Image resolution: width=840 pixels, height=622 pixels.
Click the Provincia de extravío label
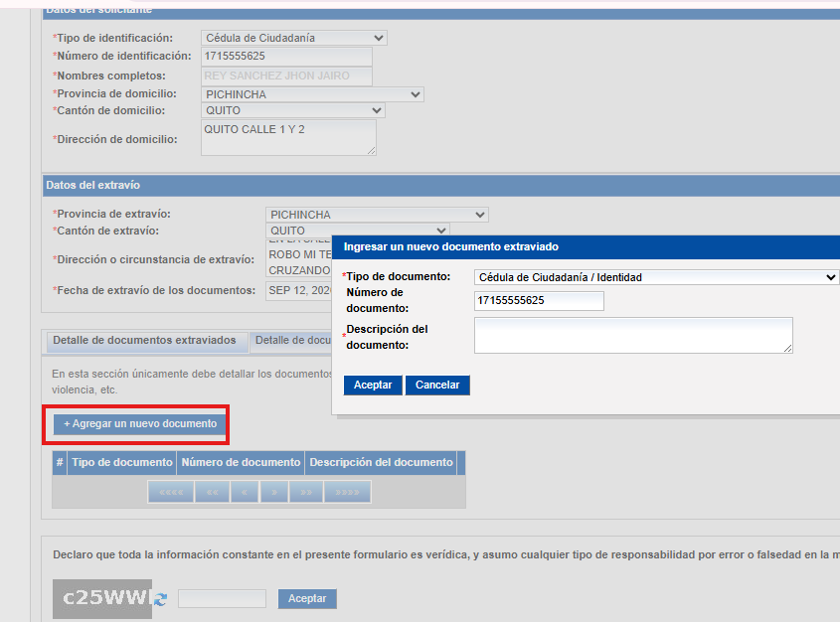point(112,214)
